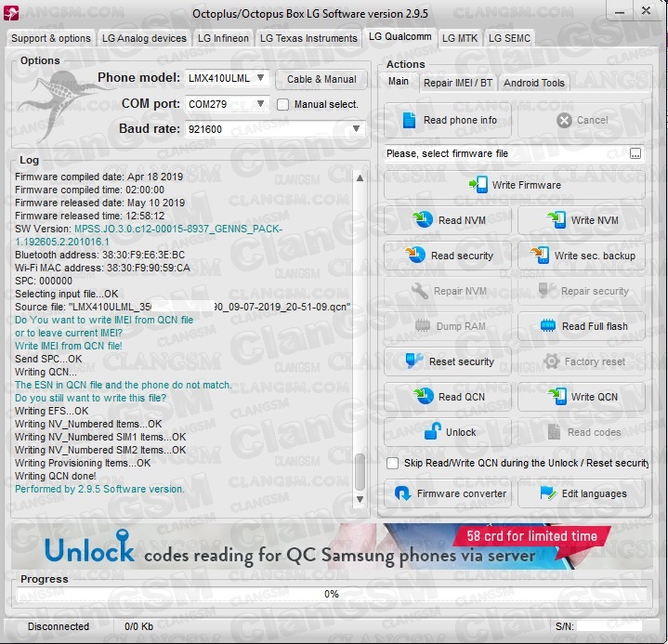Click the Unlock button label
668x644 pixels.
[x=461, y=432]
